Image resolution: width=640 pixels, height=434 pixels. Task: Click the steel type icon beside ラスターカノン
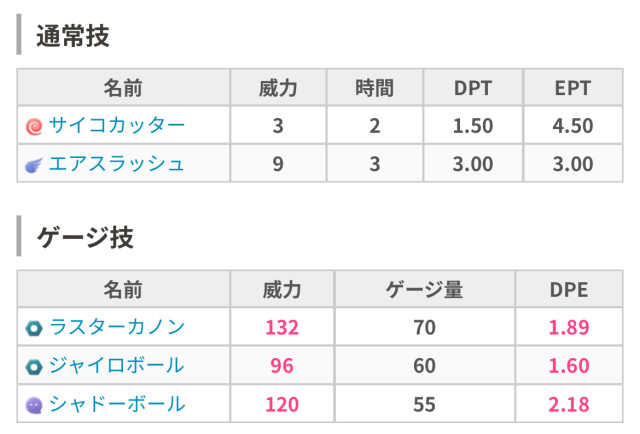point(35,328)
